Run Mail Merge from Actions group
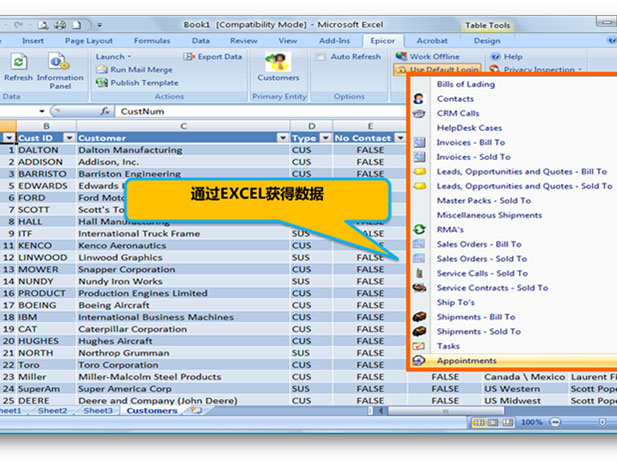This screenshot has height=464, width=617. pyautogui.click(x=134, y=70)
